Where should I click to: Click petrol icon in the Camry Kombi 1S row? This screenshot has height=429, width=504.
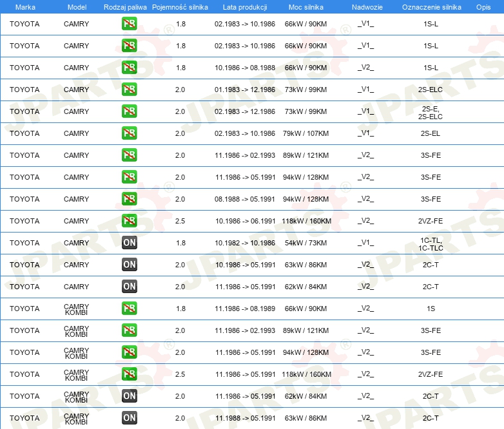[129, 308]
